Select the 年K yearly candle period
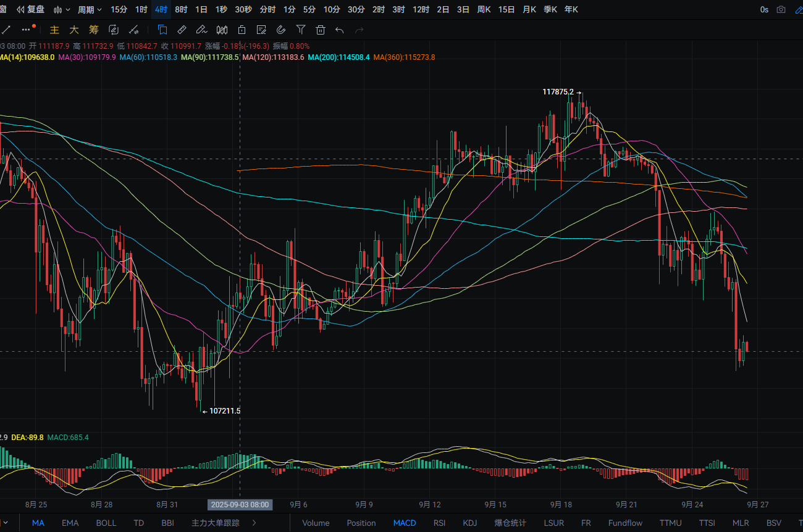Viewport: 803px width, 532px height. pyautogui.click(x=571, y=9)
